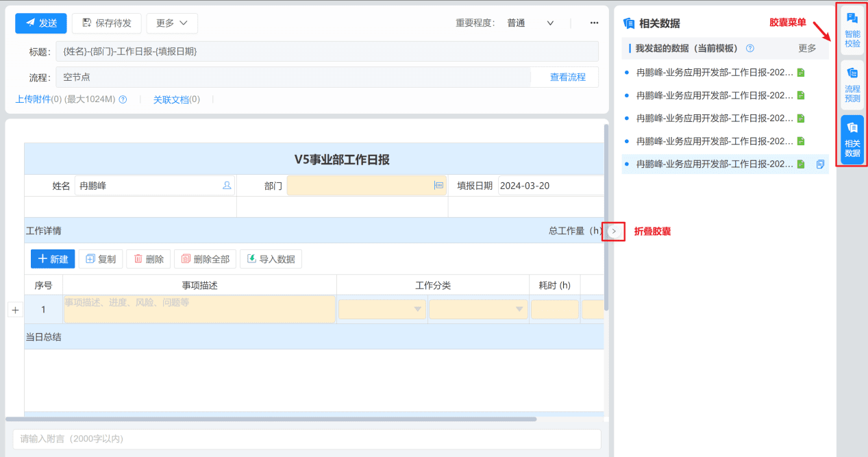Click the V5事业部工作日报 form title

click(342, 160)
